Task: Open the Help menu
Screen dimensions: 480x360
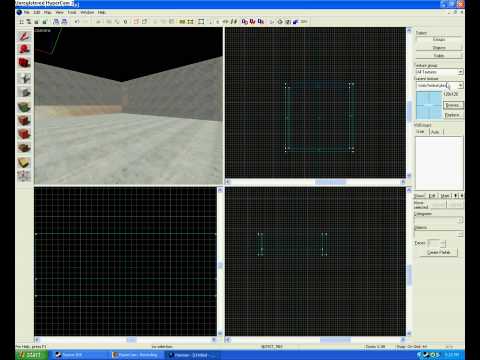Action: (x=101, y=12)
